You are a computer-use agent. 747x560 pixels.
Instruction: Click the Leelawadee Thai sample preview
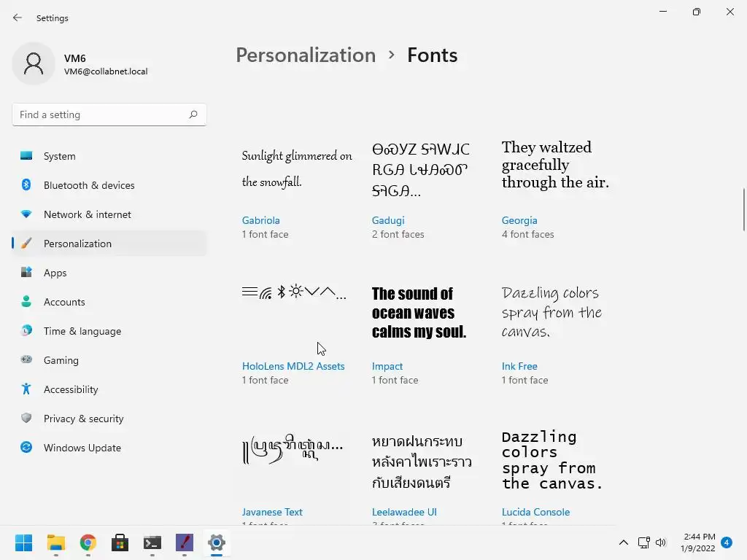pos(422,462)
